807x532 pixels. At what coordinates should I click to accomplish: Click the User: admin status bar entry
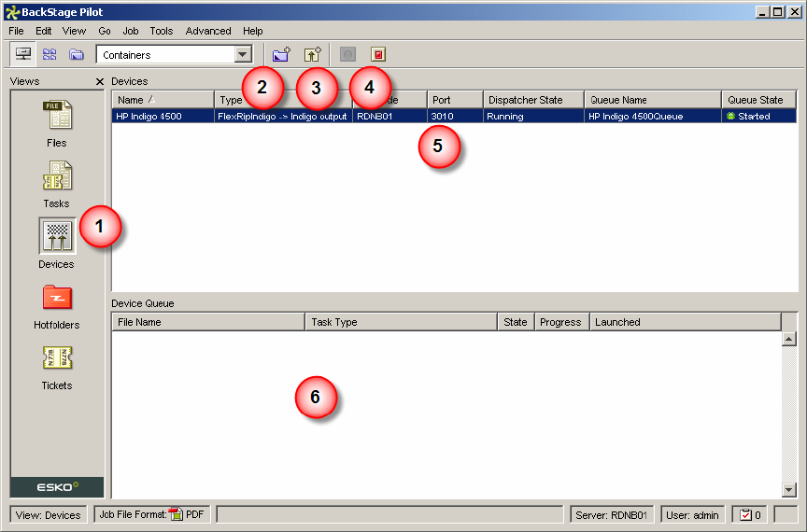(x=692, y=515)
